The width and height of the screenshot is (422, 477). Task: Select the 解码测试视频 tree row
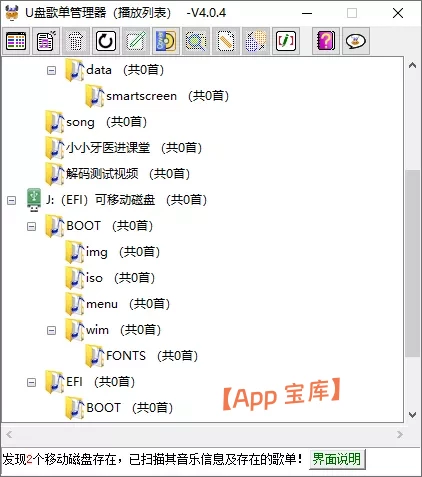128,174
